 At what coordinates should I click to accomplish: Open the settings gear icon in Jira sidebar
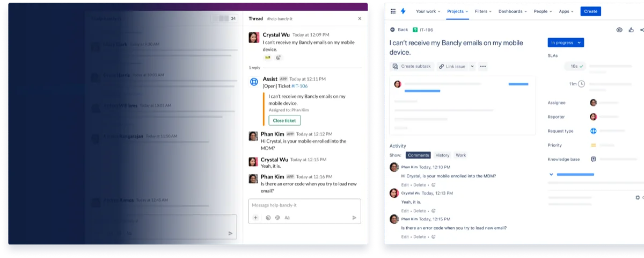638,198
